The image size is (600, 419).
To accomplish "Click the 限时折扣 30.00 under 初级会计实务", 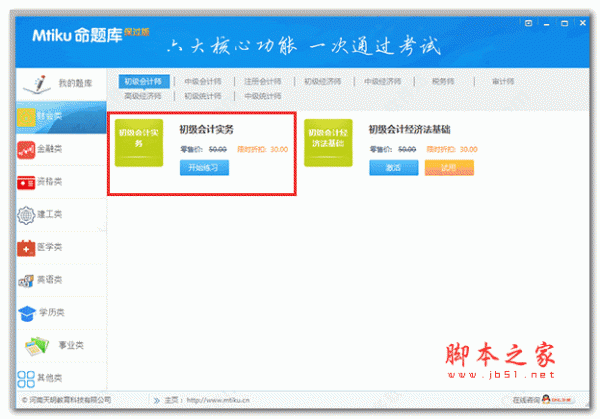I will [262, 149].
